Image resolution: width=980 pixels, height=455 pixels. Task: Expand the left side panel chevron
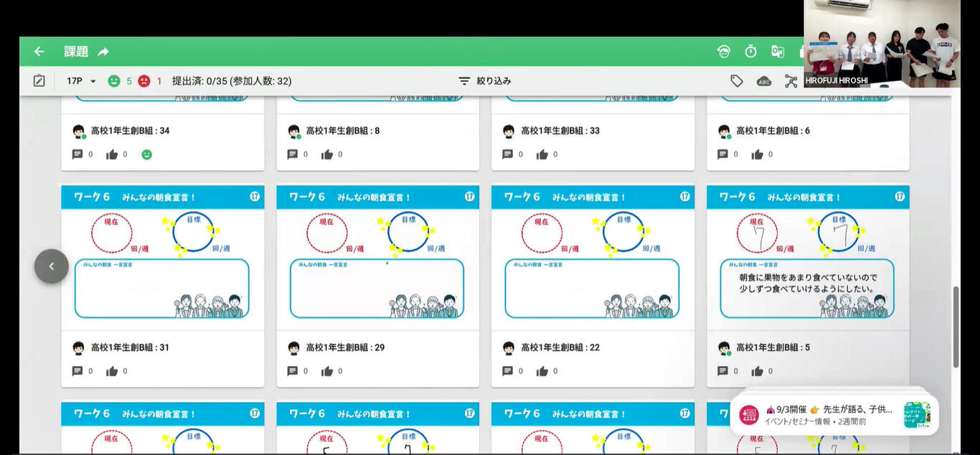point(52,266)
